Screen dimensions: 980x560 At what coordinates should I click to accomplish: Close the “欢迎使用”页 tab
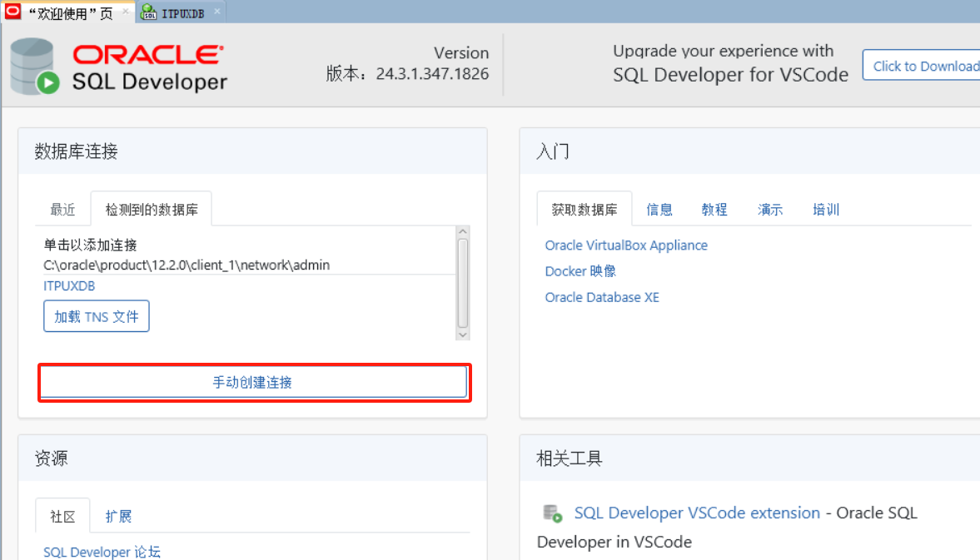[x=126, y=12]
